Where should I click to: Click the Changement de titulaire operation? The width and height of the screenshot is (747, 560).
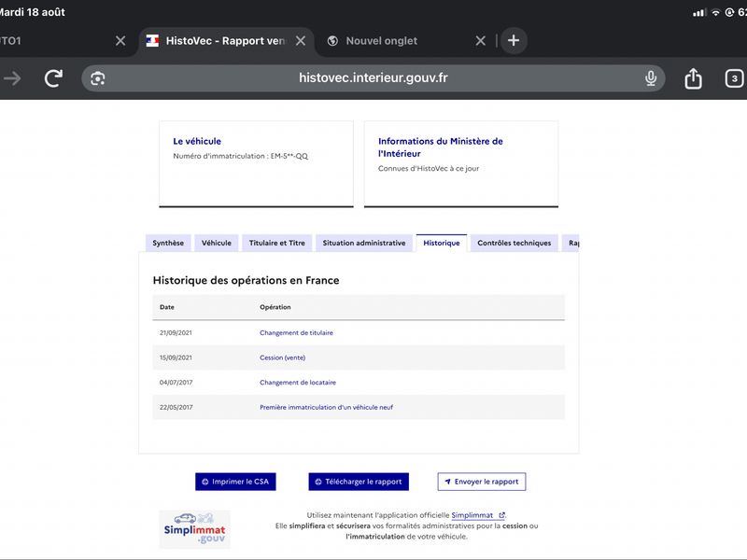pos(296,333)
